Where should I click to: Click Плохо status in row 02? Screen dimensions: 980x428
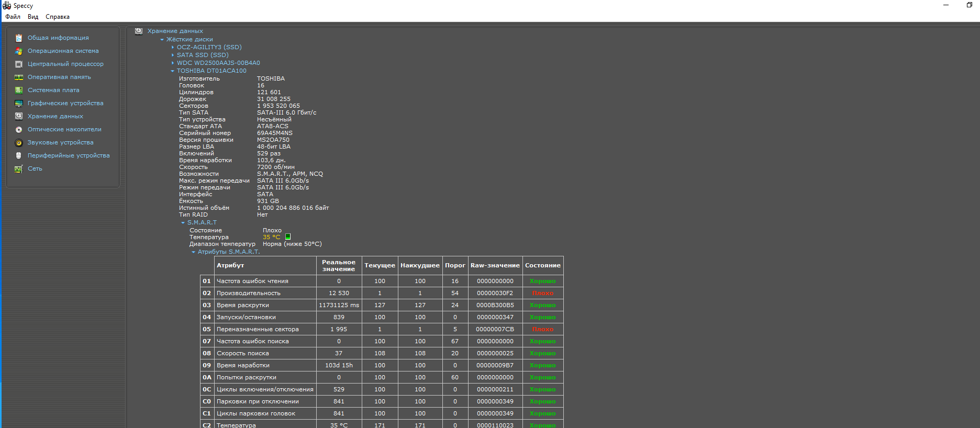(x=543, y=293)
